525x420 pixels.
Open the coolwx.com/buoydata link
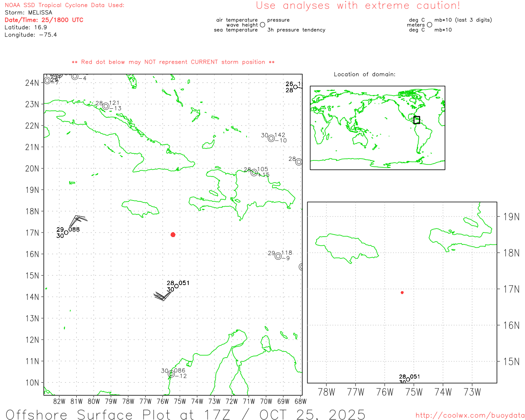coord(470,415)
